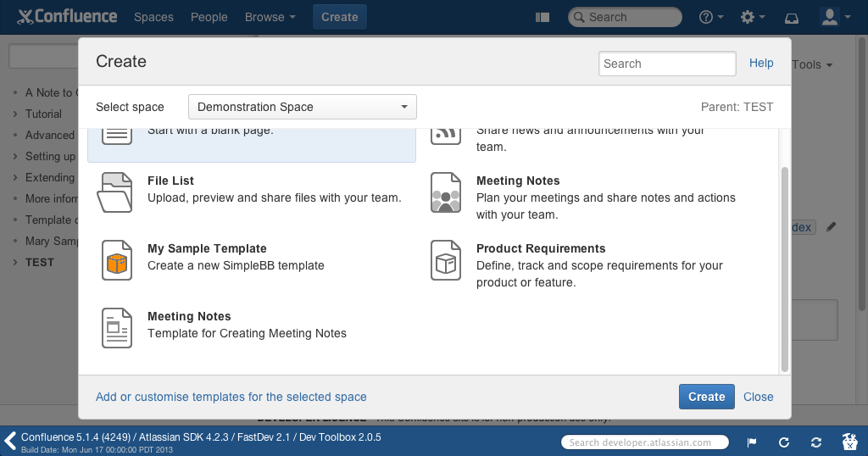This screenshot has height=456, width=868.
Task: Pick the Meeting Notes icon with people
Action: (446, 192)
